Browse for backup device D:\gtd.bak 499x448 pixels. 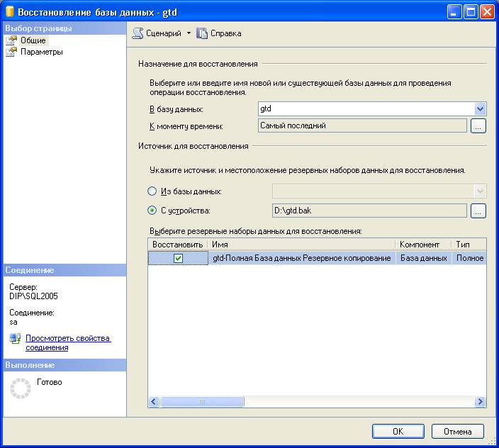478,211
